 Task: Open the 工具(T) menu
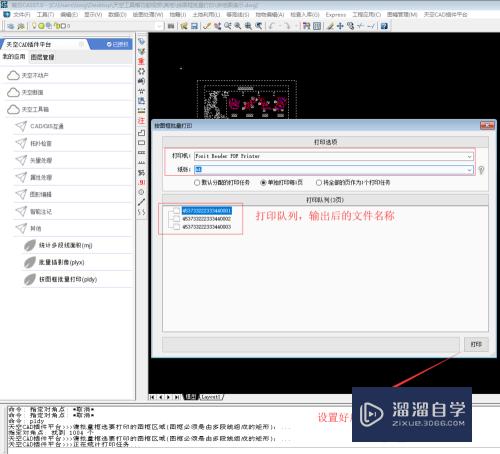(x=45, y=15)
